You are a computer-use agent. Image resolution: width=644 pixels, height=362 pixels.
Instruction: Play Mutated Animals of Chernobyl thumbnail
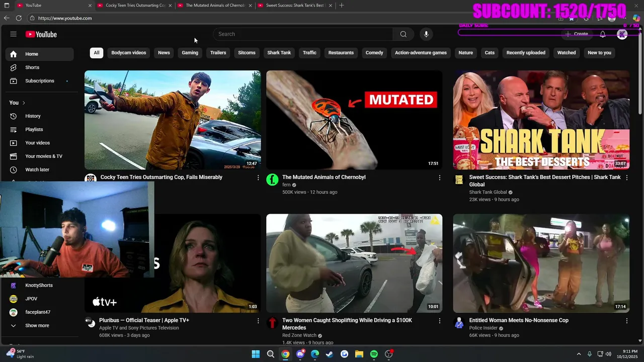click(354, 120)
